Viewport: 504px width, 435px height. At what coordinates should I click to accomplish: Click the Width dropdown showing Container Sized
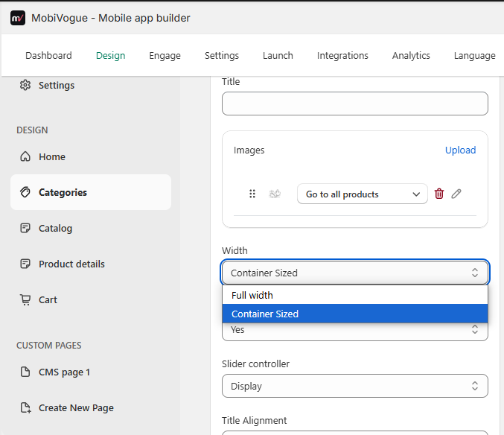[355, 273]
